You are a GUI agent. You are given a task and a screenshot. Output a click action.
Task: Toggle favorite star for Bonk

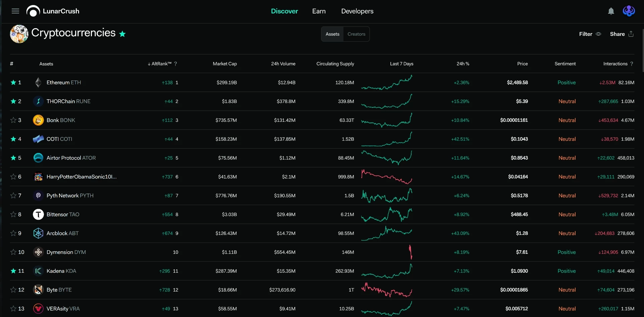click(x=13, y=120)
